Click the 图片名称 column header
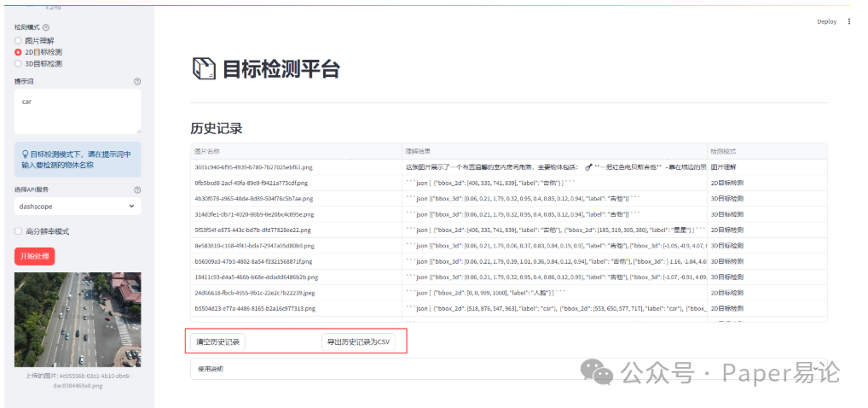The image size is (868, 408). (296, 151)
